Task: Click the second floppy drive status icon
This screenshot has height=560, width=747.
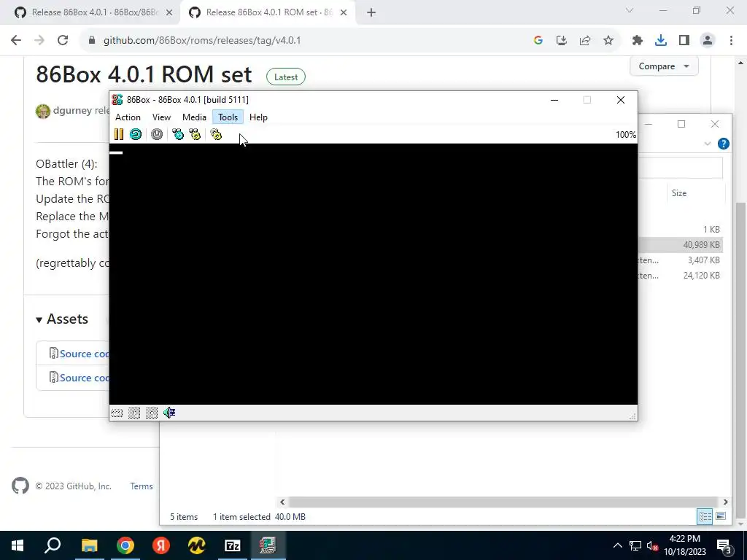Action: (x=152, y=413)
